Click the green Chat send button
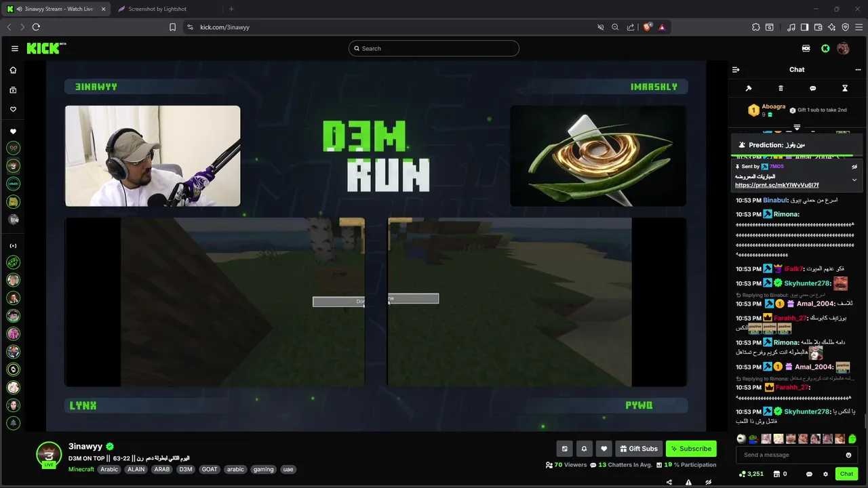The image size is (868, 488). click(x=846, y=474)
